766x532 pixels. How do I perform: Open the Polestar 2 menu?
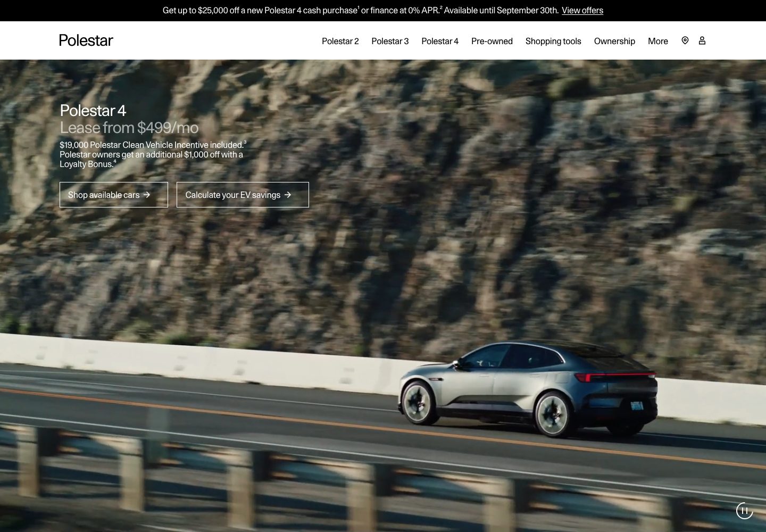pos(340,41)
